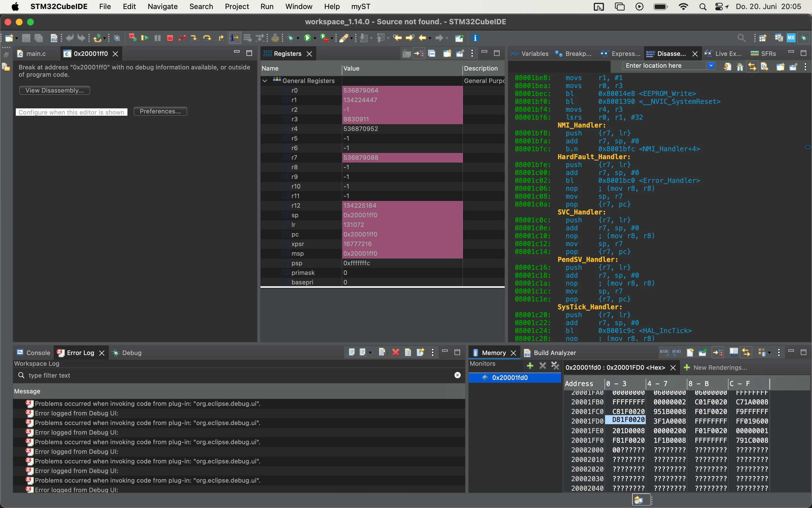Open the Disassembly view three-dot menu
This screenshot has width=812, height=508.
[805, 67]
